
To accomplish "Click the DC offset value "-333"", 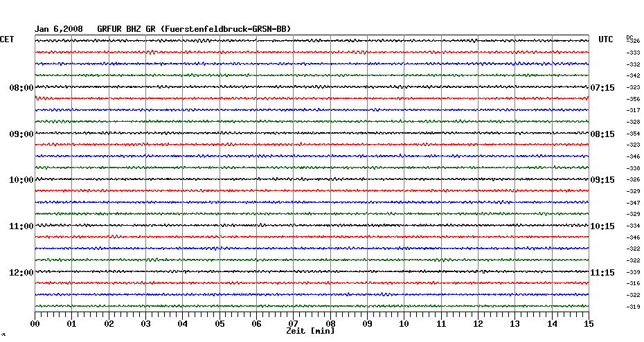I will pos(633,53).
